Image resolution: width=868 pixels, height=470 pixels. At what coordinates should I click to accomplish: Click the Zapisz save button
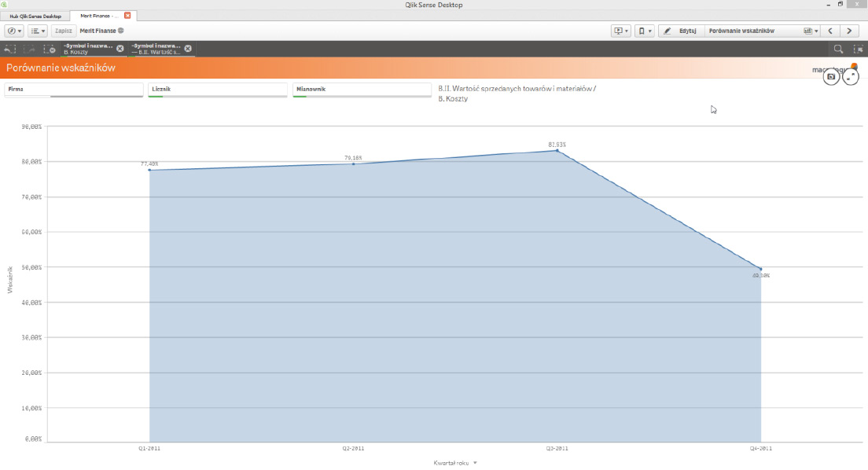[64, 31]
